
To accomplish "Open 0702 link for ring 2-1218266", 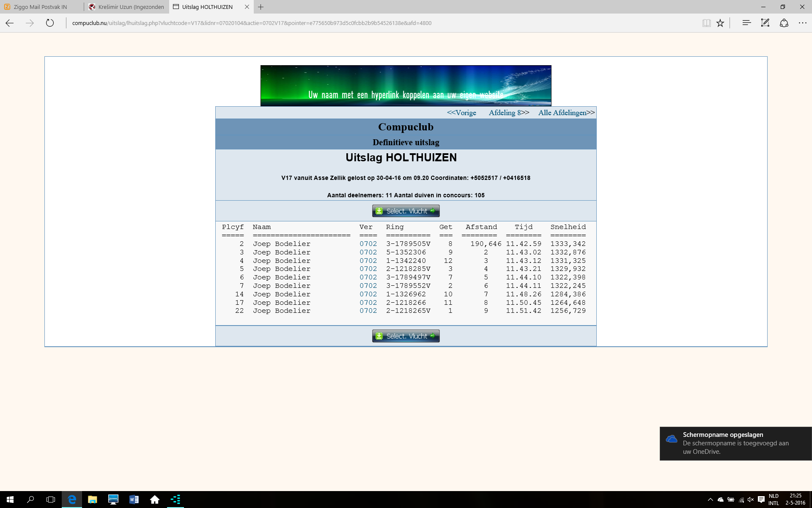I will point(368,303).
